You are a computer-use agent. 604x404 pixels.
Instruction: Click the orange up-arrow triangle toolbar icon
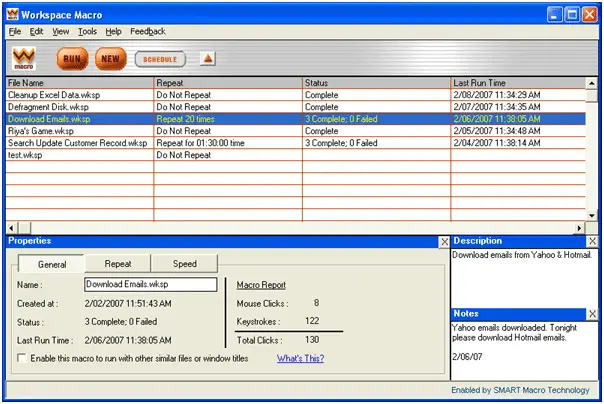pyautogui.click(x=208, y=59)
